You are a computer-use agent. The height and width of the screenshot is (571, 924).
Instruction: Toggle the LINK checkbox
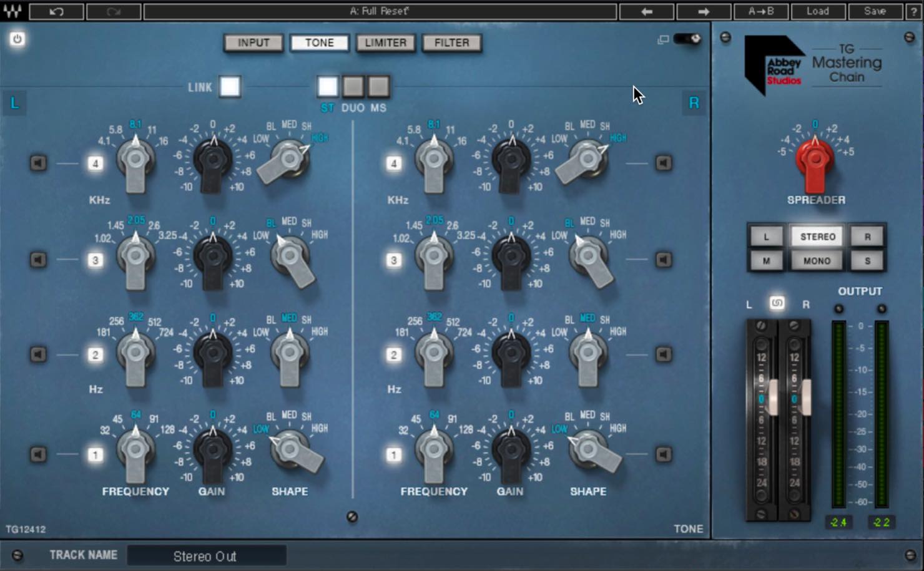(x=230, y=87)
